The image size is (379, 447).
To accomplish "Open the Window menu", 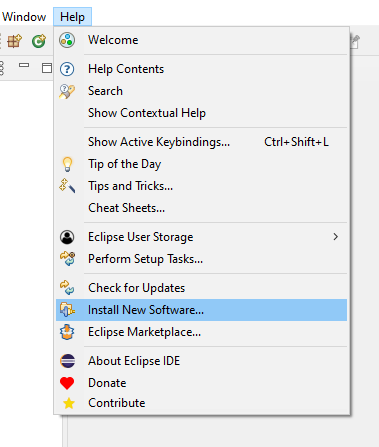I will [24, 17].
